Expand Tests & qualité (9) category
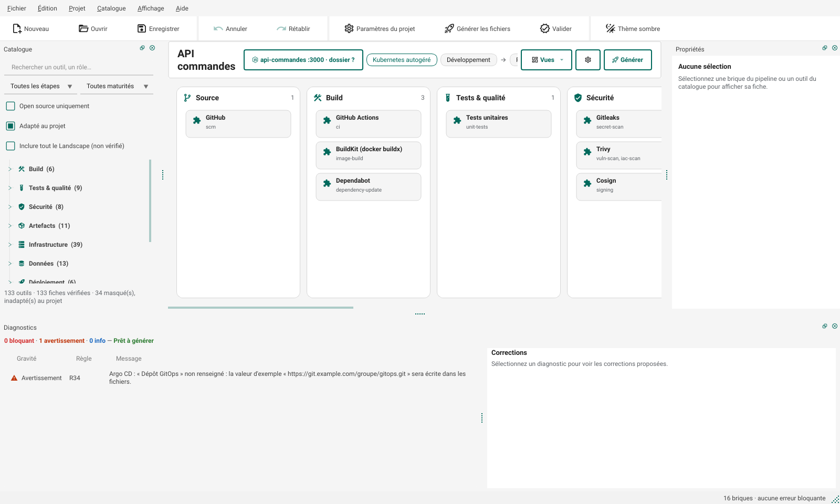The height and width of the screenshot is (504, 840). (10, 188)
